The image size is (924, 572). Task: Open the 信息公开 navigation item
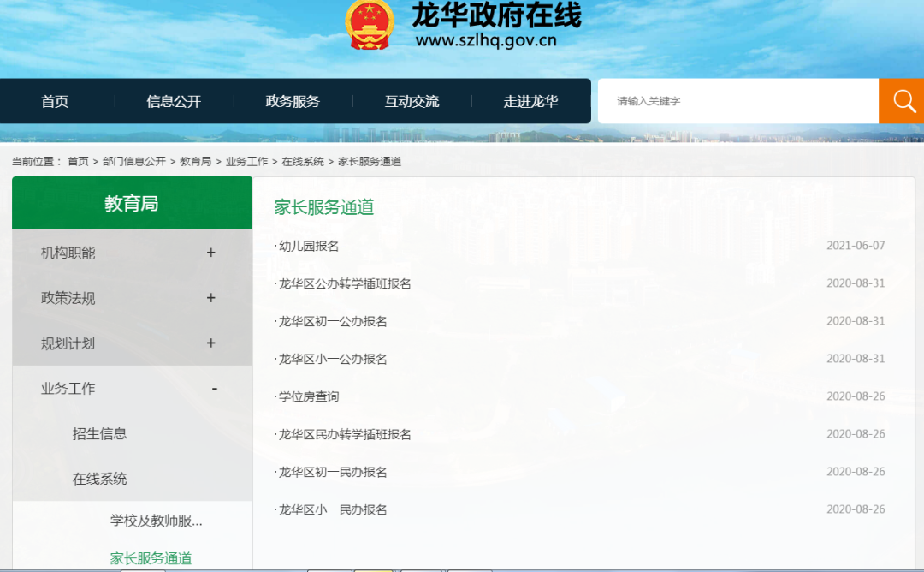[x=174, y=101]
